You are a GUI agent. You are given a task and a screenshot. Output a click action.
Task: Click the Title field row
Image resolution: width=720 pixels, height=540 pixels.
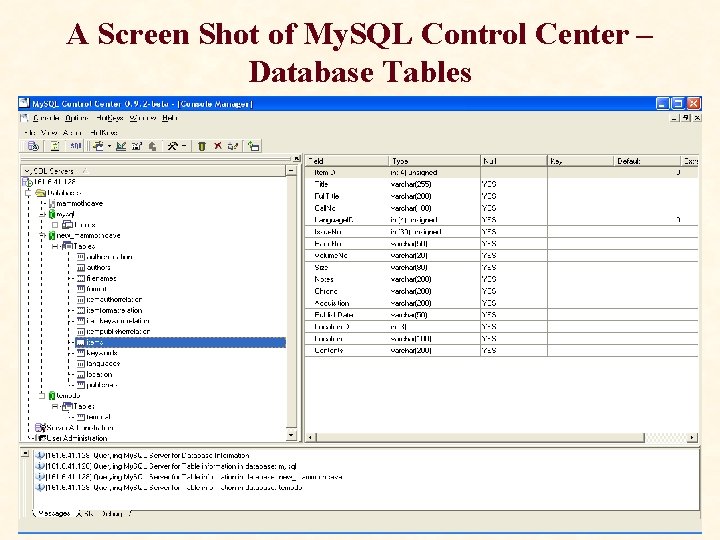coord(501,184)
